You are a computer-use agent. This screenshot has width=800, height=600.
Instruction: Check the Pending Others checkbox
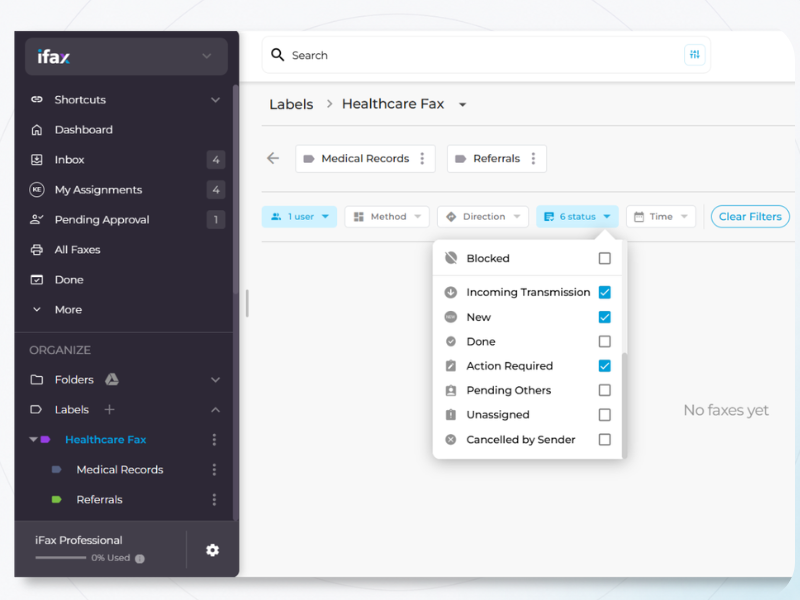pos(605,390)
